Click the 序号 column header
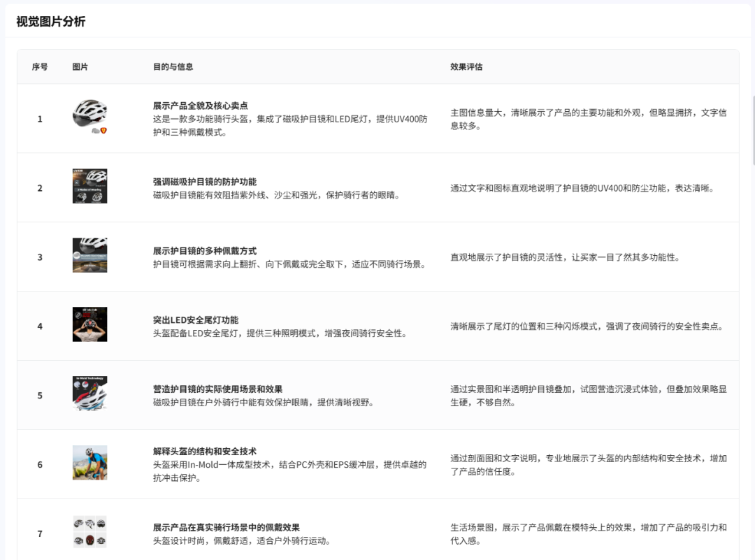Viewport: 755px width, 560px height. [x=39, y=66]
